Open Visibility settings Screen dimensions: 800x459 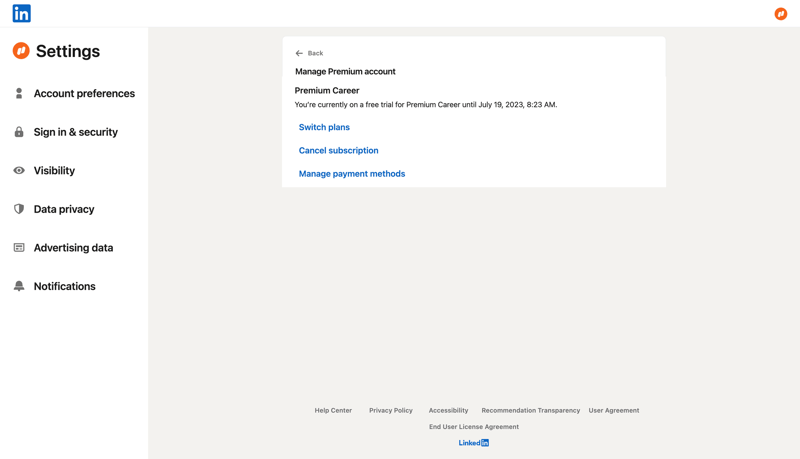point(54,170)
